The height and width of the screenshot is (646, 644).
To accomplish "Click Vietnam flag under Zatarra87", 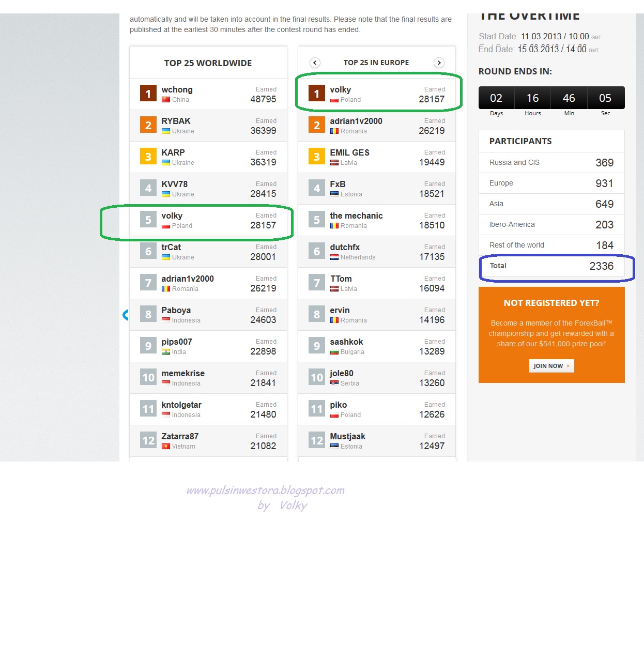I will (166, 447).
